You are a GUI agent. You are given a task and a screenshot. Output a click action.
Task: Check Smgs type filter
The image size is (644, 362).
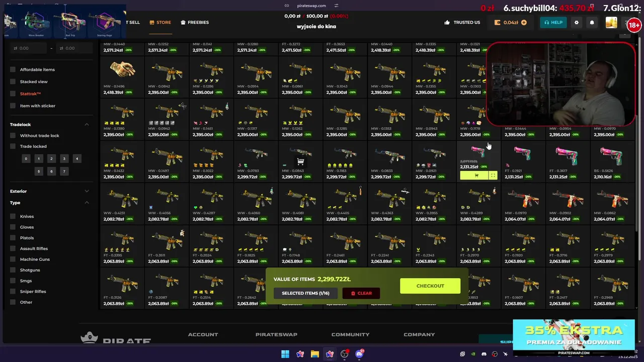(x=13, y=281)
